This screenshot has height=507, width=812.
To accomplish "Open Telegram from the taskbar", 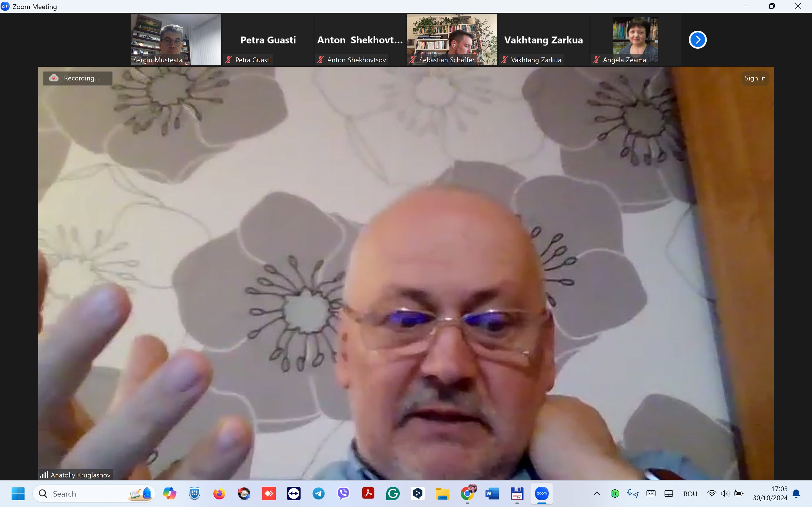I will [x=318, y=493].
